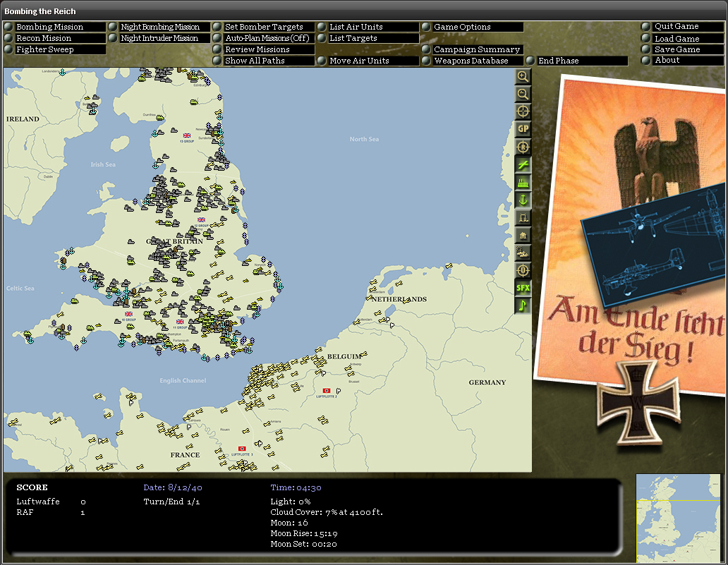Select the Luftflotte 2 flag marker

327,391
